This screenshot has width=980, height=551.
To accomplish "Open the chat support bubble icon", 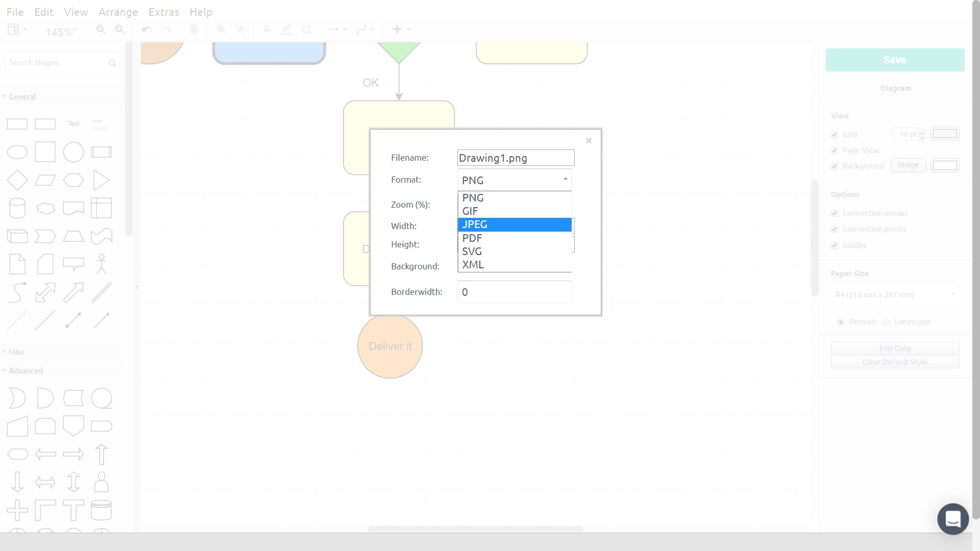I will [952, 519].
